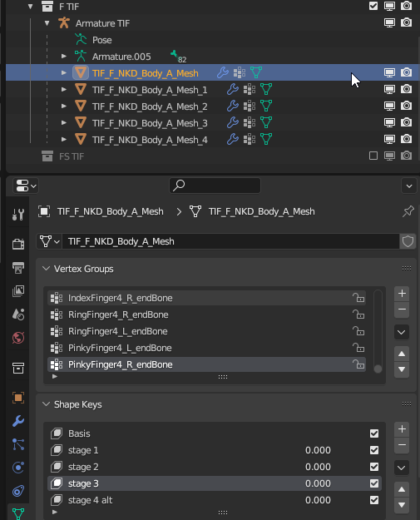
Task: Open the Scene properties tab
Action: 18,314
